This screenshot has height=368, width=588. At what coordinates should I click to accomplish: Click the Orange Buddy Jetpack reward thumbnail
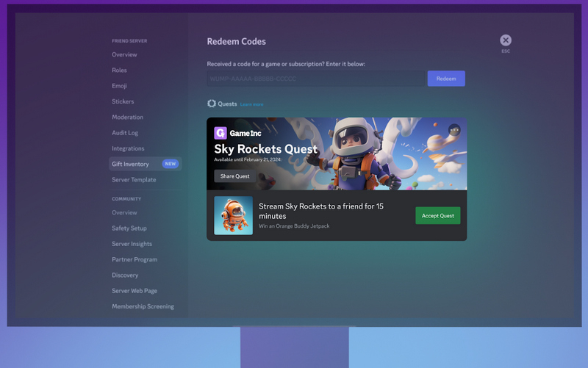click(233, 215)
